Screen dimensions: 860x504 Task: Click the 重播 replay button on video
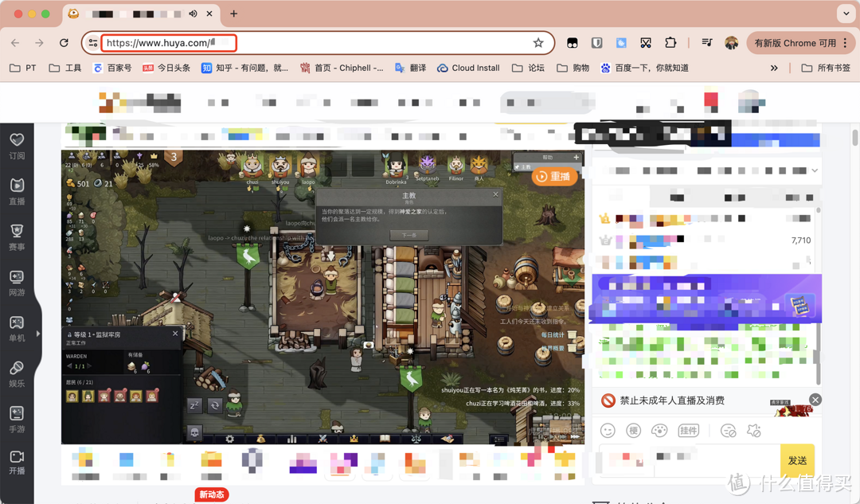coord(554,177)
